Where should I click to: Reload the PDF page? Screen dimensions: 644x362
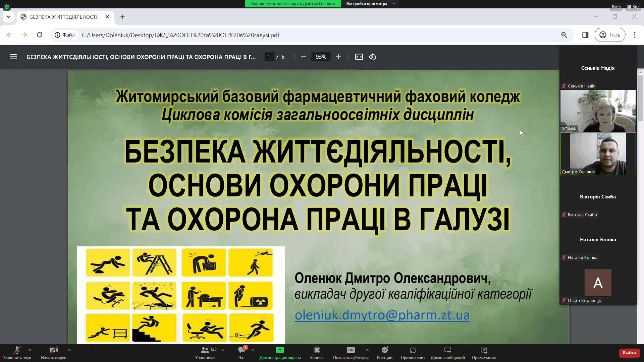(x=40, y=35)
